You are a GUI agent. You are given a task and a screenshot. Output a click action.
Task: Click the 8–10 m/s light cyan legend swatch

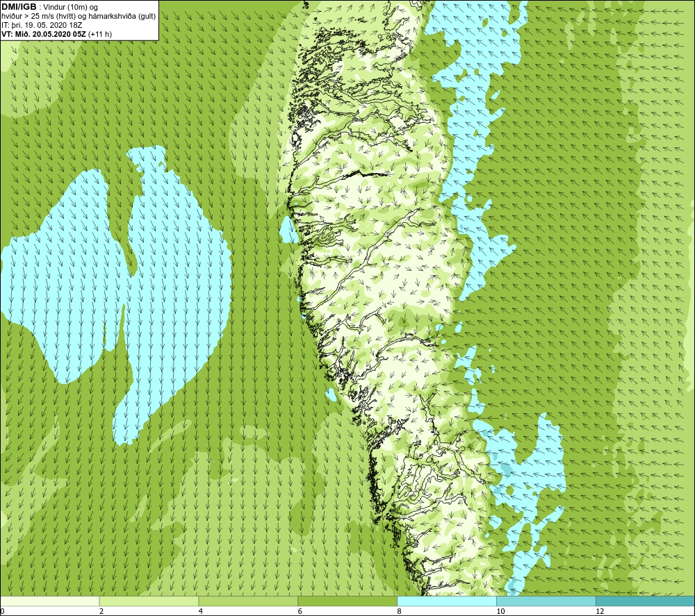(447, 601)
